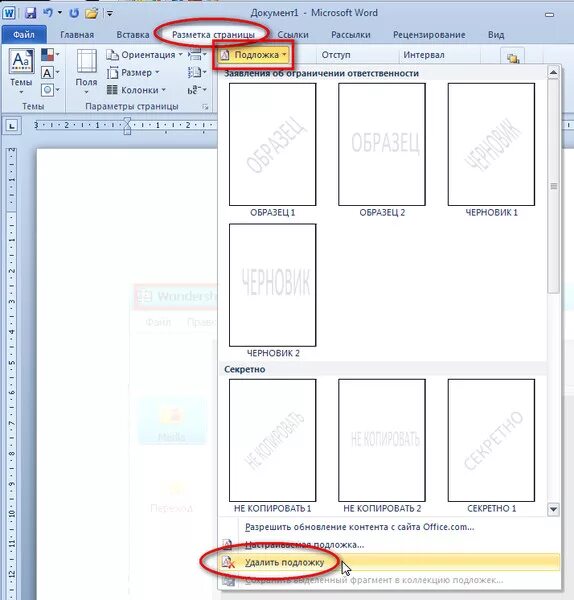
Task: Undo last action in quick access toolbar
Action: coord(48,13)
